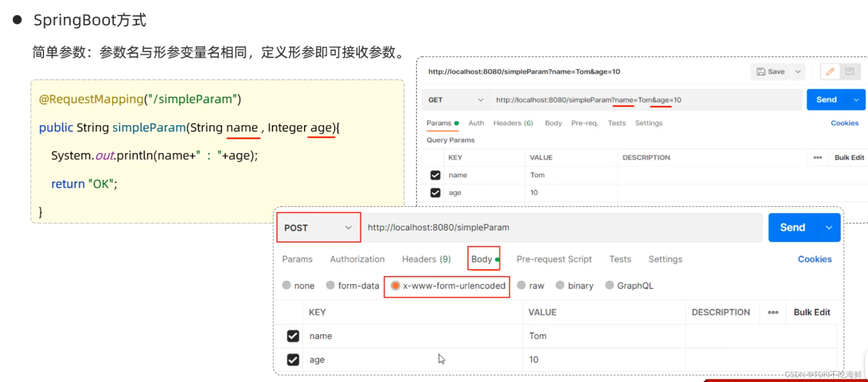Click Bulk Edit in the body table

point(812,312)
